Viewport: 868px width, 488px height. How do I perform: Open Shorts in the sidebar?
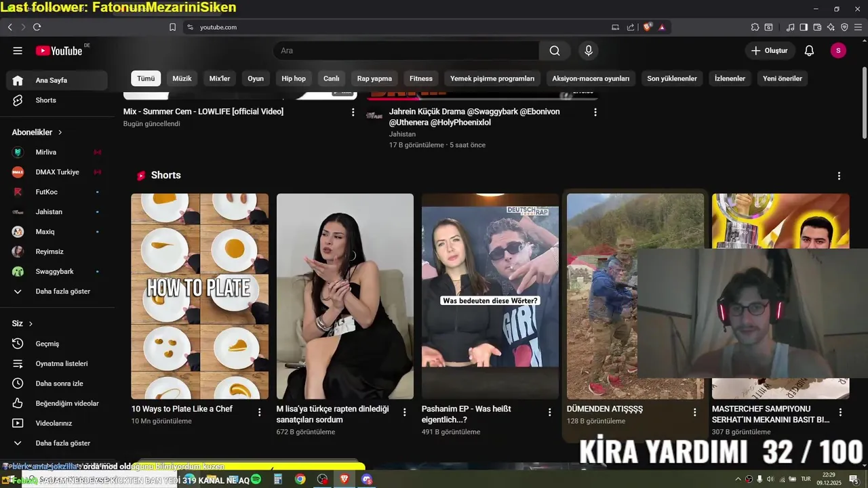(x=57, y=100)
